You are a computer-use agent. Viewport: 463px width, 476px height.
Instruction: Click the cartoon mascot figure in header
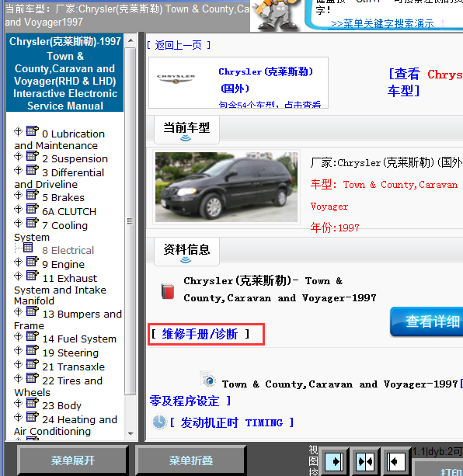[x=277, y=16]
